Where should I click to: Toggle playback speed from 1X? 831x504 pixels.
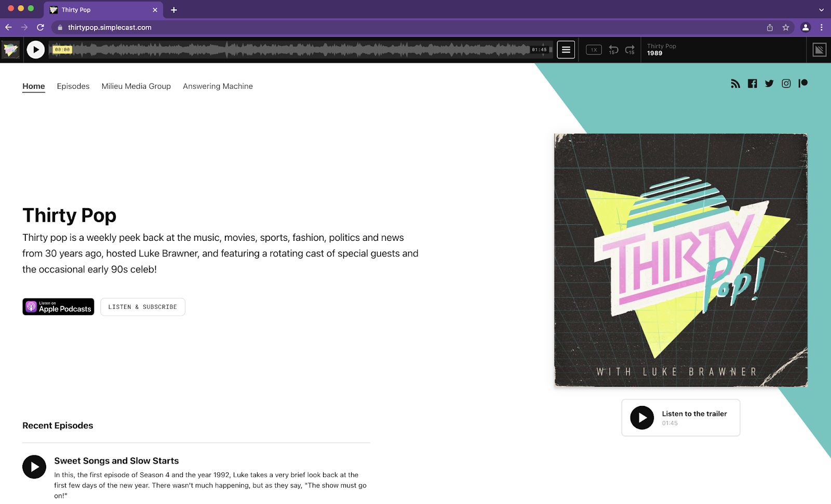[593, 49]
